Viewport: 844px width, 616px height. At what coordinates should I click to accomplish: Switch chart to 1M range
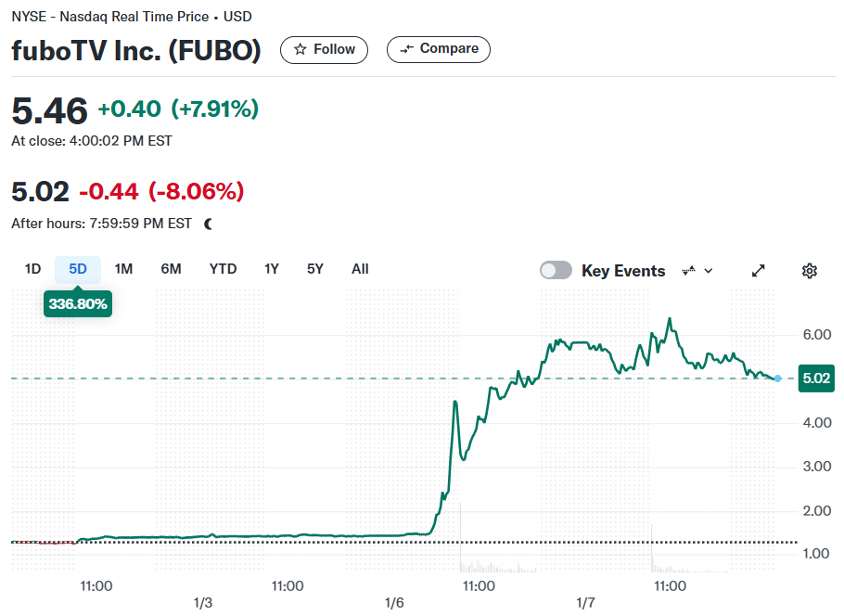(x=123, y=269)
